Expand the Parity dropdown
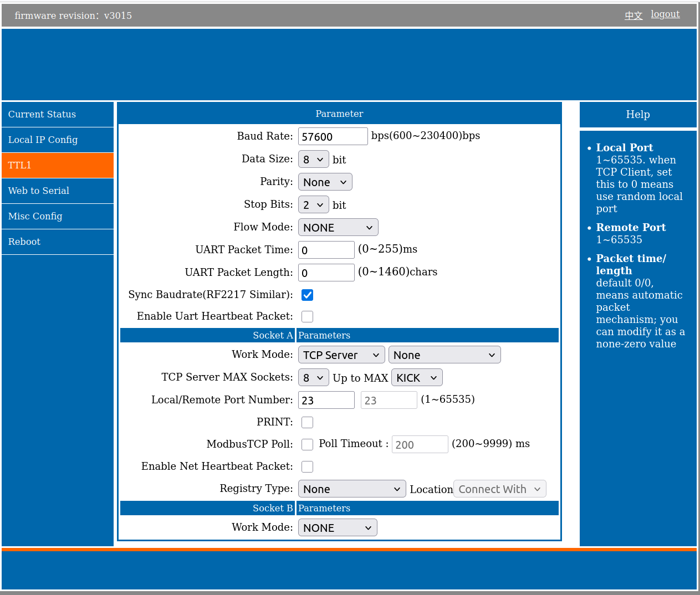 tap(325, 182)
